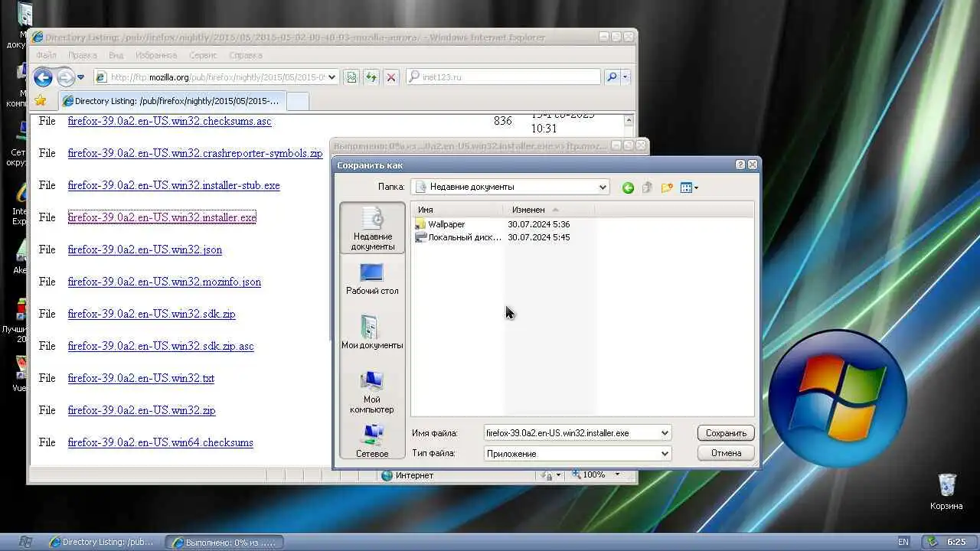Sort by the Имя column header
The height and width of the screenshot is (551, 980).
pos(457,210)
